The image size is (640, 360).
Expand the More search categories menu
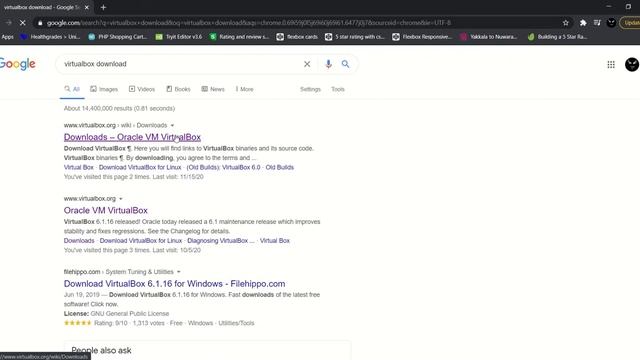[244, 89]
